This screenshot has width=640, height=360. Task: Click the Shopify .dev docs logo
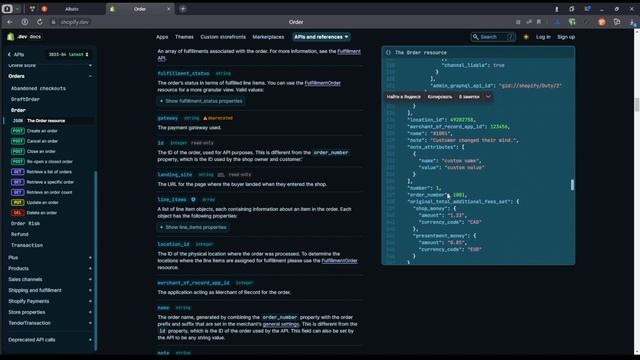click(x=24, y=37)
